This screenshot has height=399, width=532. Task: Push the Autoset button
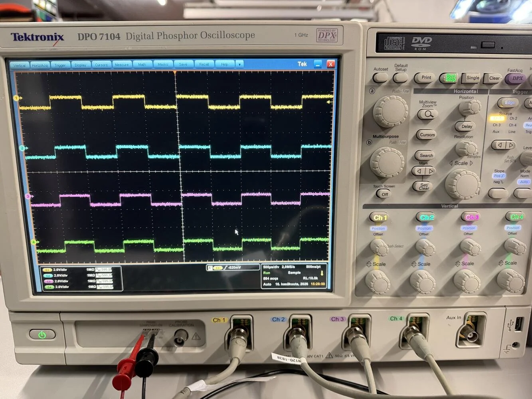tap(380, 77)
